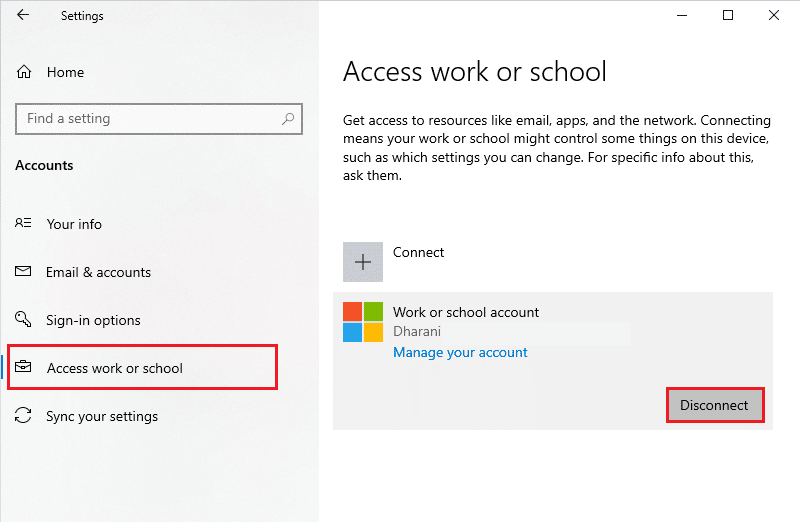The width and height of the screenshot is (800, 522).
Task: Open Your info page
Action: [74, 224]
